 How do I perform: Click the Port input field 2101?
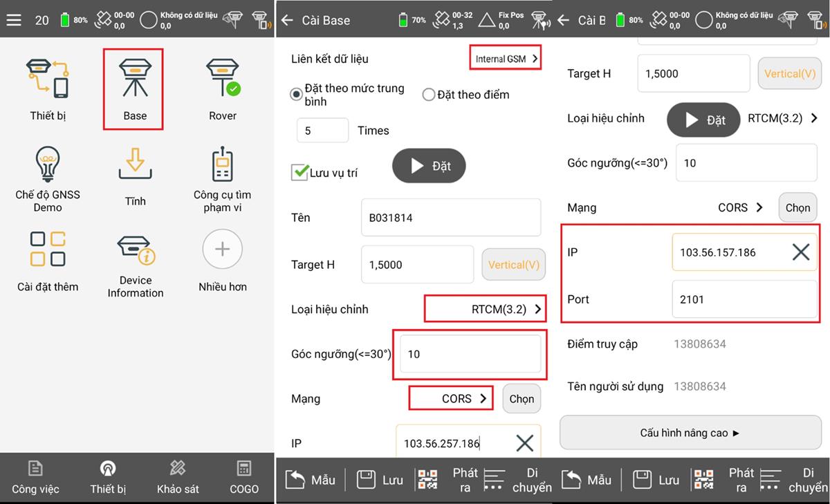click(x=744, y=299)
